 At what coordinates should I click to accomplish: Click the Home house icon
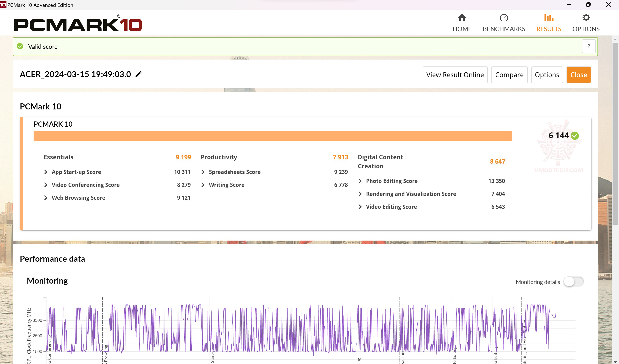[462, 18]
